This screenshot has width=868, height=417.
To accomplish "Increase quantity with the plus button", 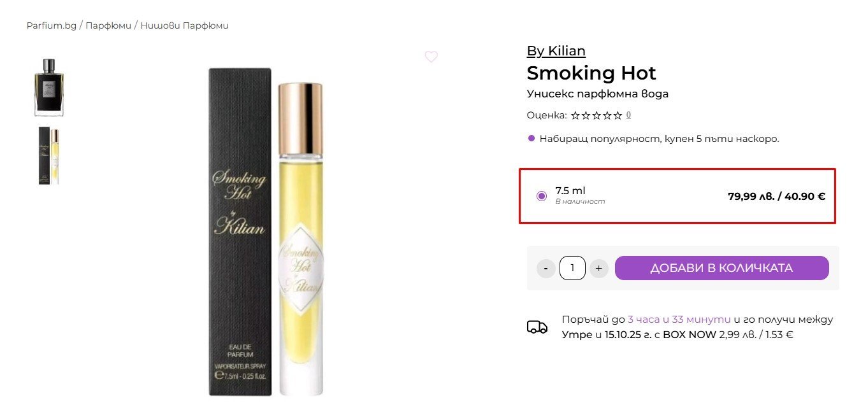I will click(598, 269).
